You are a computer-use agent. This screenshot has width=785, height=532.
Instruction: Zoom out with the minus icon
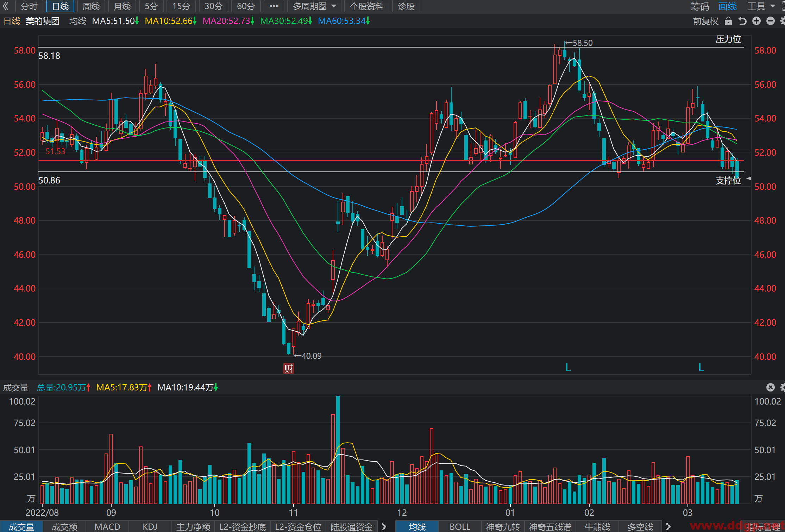pos(771,21)
